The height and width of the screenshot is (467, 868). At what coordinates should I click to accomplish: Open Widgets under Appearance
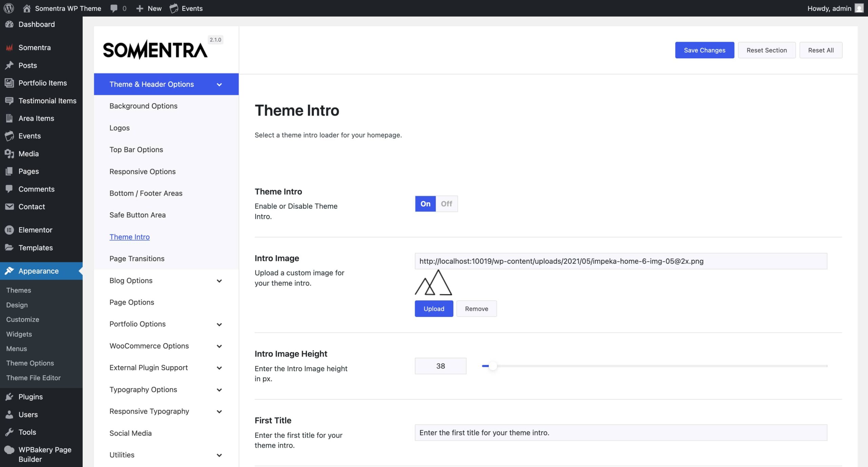coord(19,334)
